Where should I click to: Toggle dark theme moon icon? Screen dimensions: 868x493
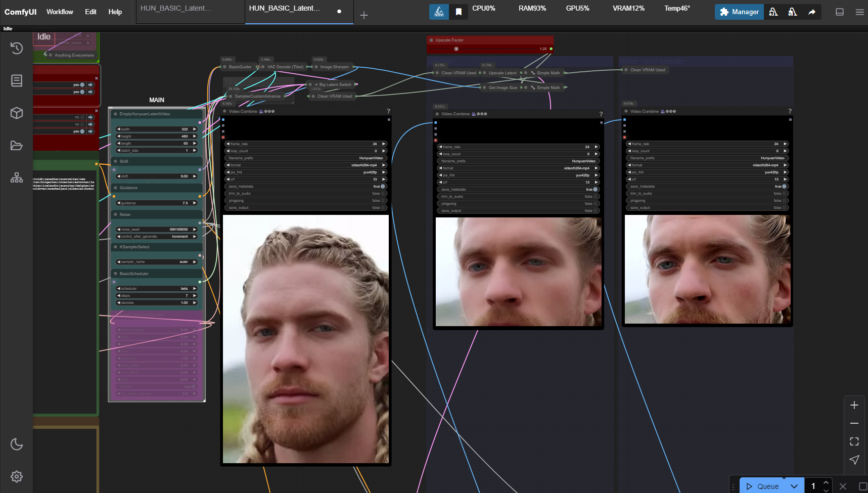click(16, 444)
